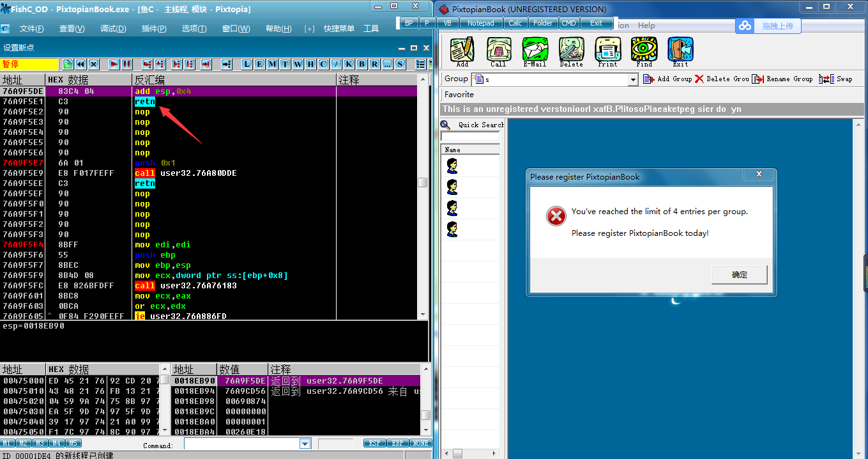The image size is (868, 459).
Task: Click the Add Group toolbar button
Action: coord(667,79)
